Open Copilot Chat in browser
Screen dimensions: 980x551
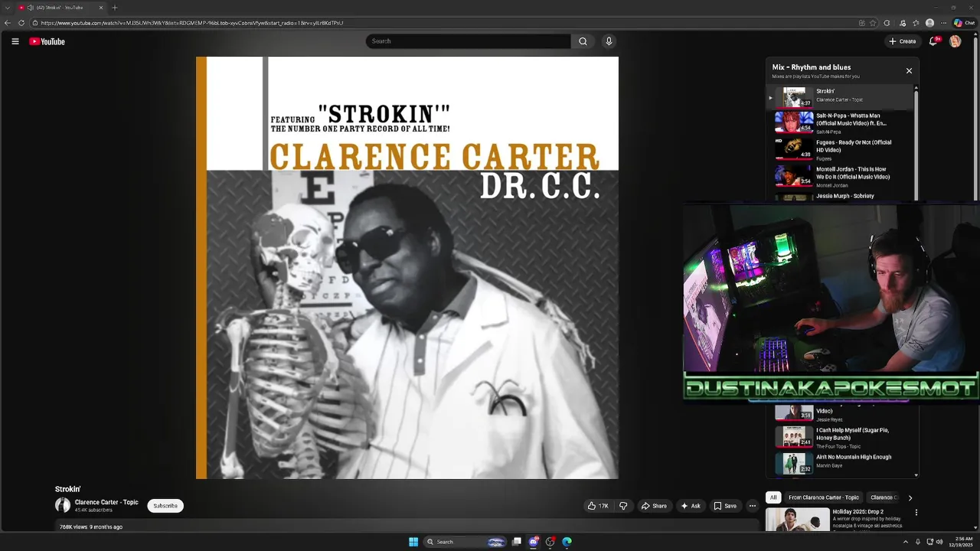pos(964,23)
